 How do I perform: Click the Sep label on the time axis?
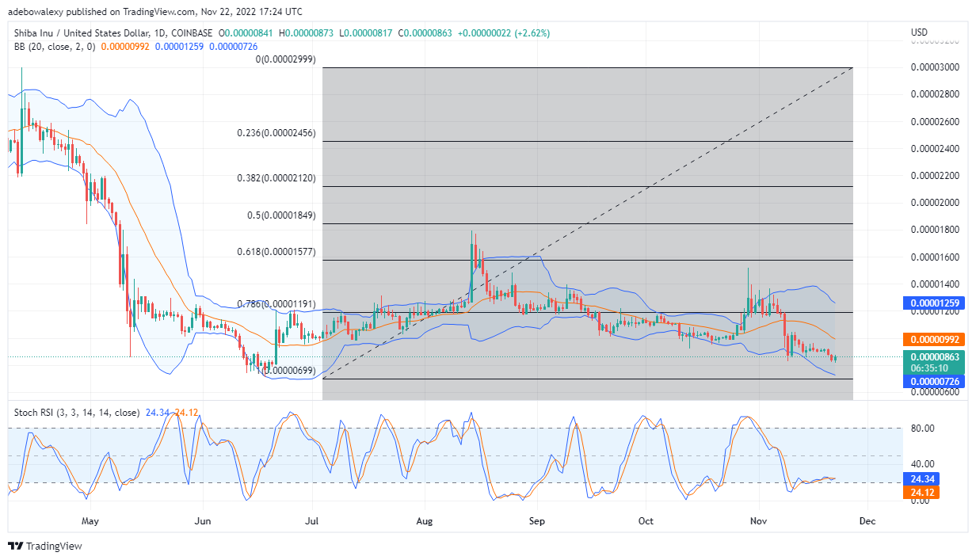pos(537,521)
